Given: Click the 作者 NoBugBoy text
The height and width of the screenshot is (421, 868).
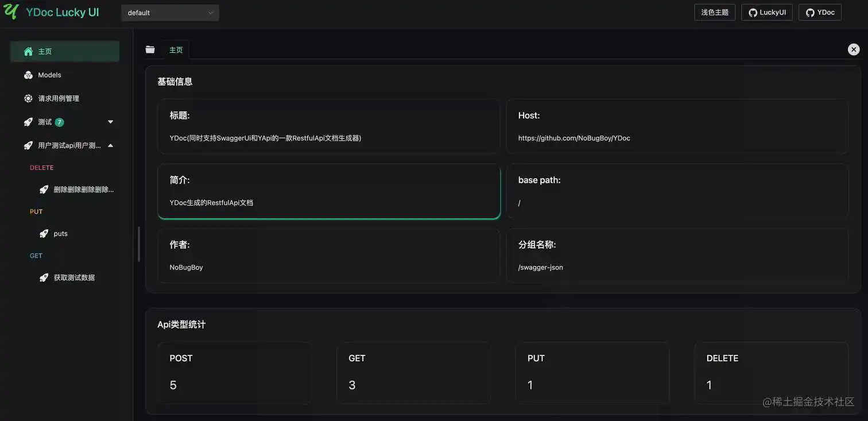Looking at the screenshot, I should (x=186, y=267).
